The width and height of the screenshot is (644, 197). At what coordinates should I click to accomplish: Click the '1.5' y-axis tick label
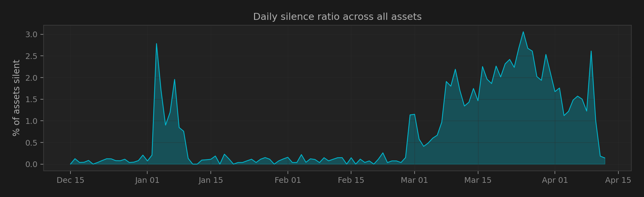[x=32, y=100]
